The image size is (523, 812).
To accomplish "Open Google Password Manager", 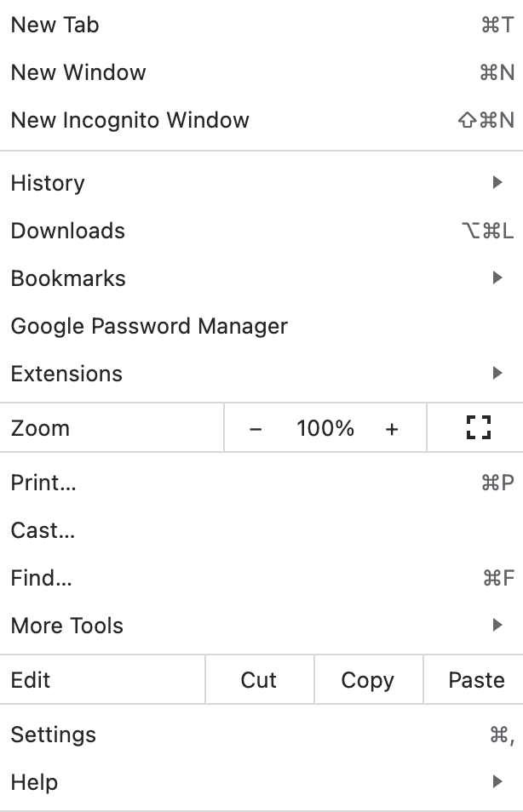I will point(261,326).
